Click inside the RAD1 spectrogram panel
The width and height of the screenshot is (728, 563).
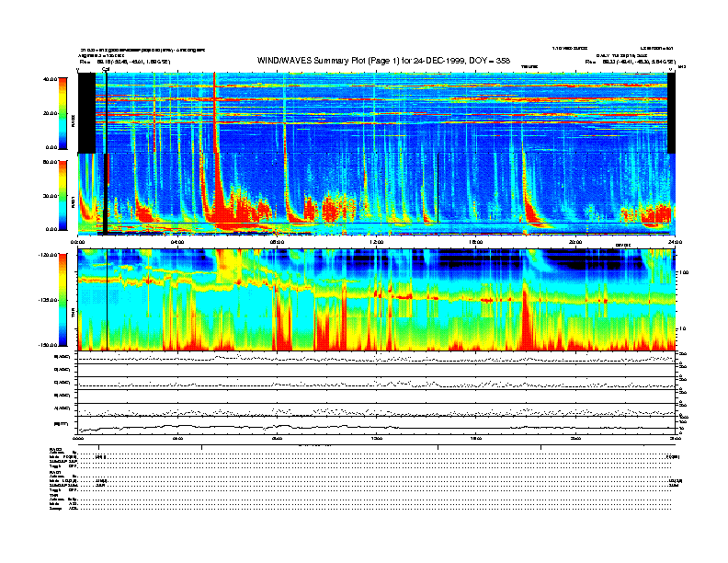[376, 195]
